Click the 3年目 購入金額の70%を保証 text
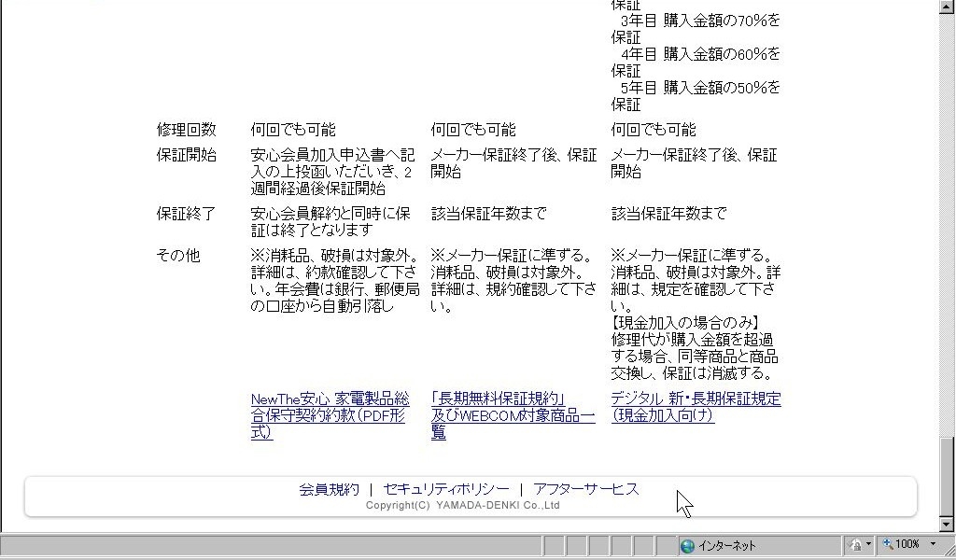The height and width of the screenshot is (560, 956). 696,29
